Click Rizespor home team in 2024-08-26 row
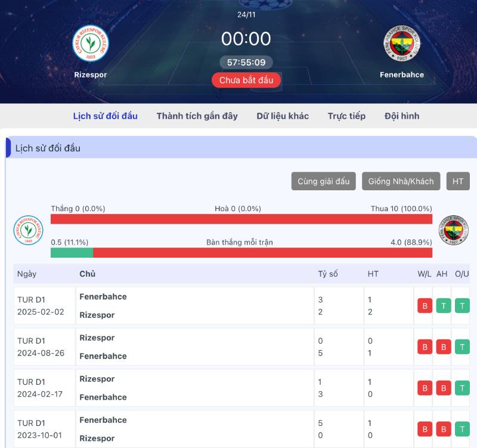Viewport: 477px width, 448px height. click(x=97, y=338)
